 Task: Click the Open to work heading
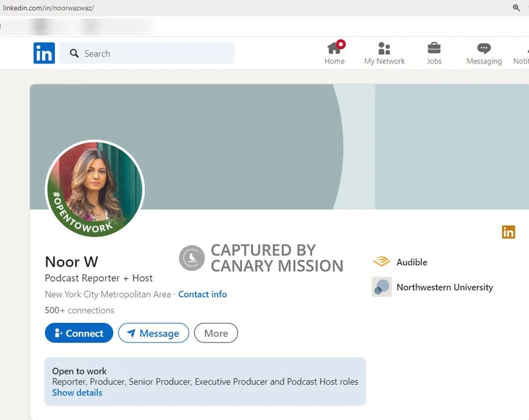(x=79, y=371)
